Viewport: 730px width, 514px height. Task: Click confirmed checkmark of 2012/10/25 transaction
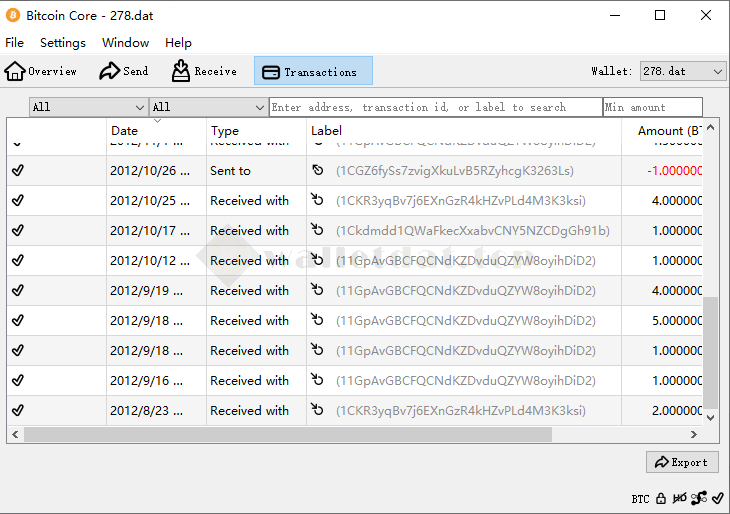[18, 201]
